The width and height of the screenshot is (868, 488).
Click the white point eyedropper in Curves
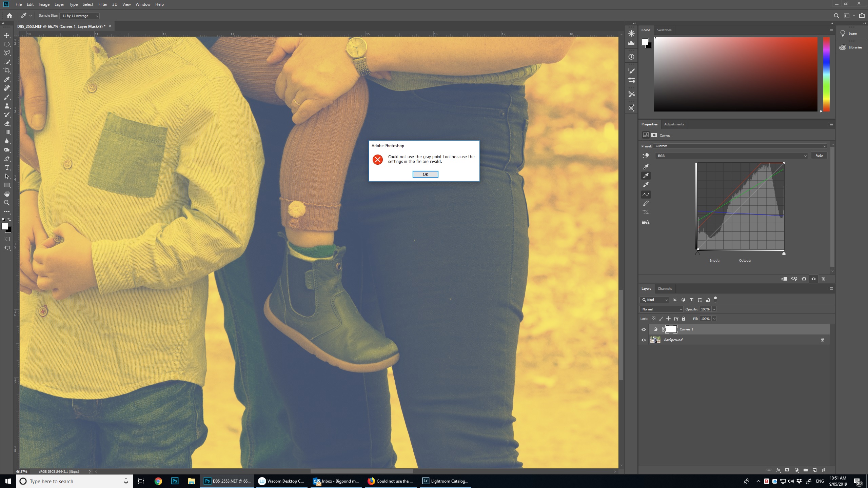click(646, 185)
